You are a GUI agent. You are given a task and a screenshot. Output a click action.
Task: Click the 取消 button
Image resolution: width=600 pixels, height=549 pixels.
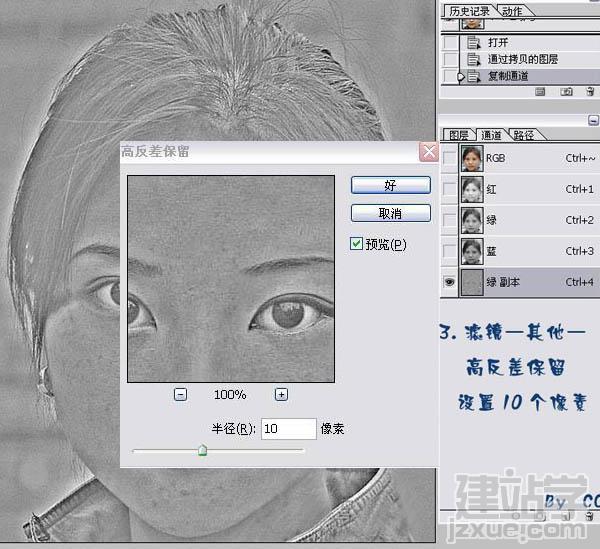coord(391,213)
